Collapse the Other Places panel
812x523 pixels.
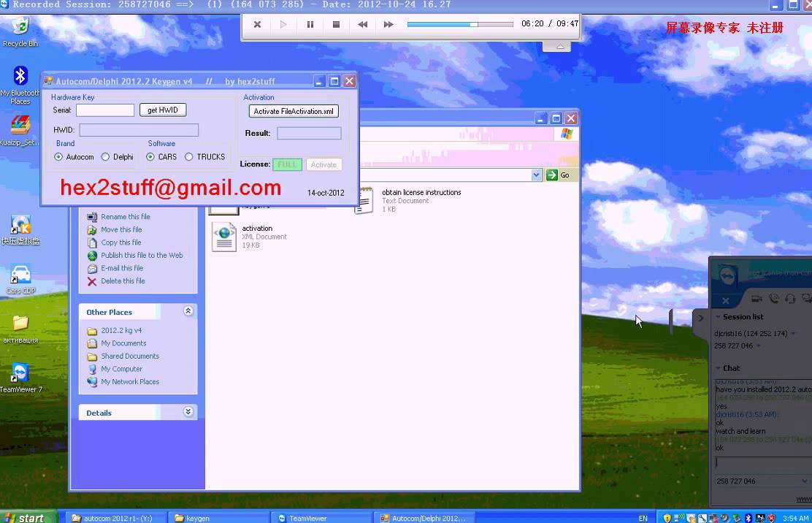pyautogui.click(x=188, y=310)
